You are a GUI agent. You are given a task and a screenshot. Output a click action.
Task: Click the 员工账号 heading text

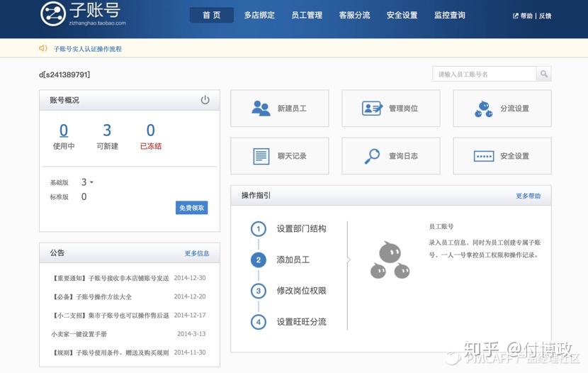pos(441,227)
